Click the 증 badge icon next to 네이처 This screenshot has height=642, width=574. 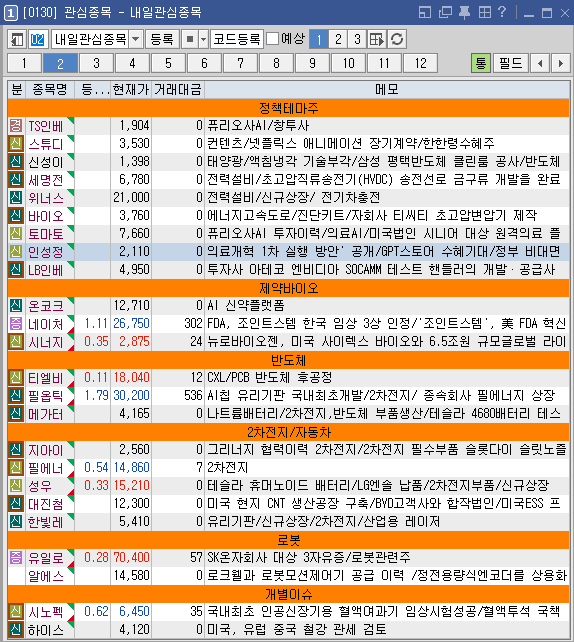16,323
